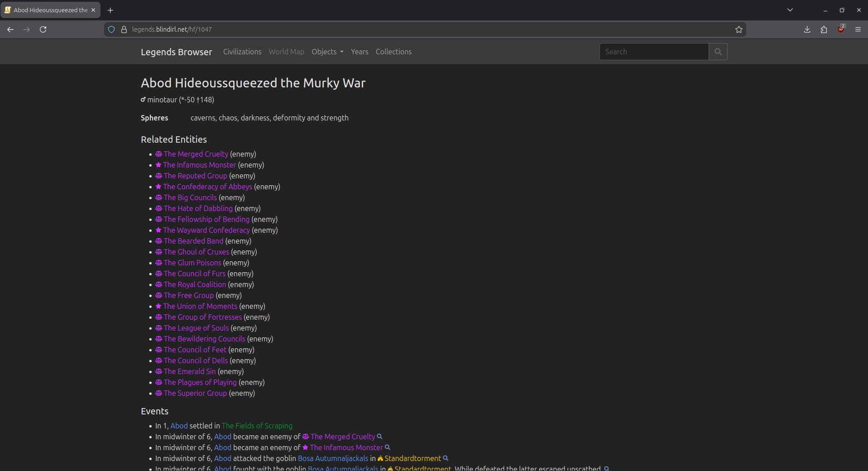Go back to previous page
This screenshot has width=868, height=471.
pos(10,29)
